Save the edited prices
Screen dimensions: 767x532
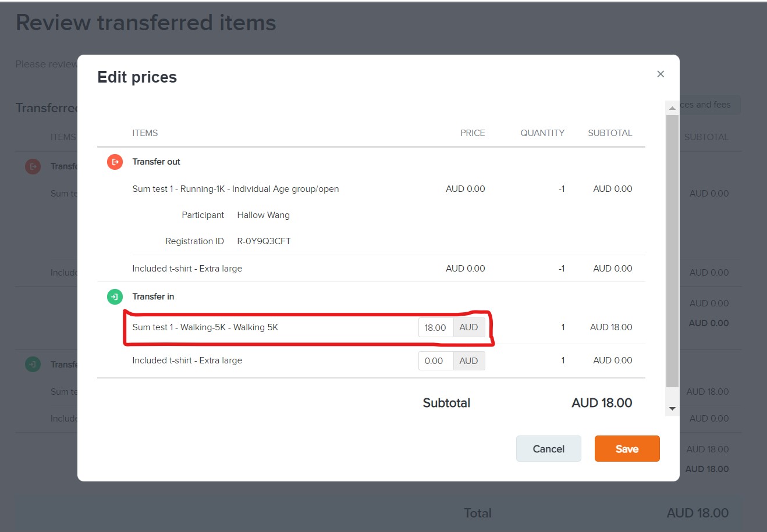pyautogui.click(x=627, y=449)
